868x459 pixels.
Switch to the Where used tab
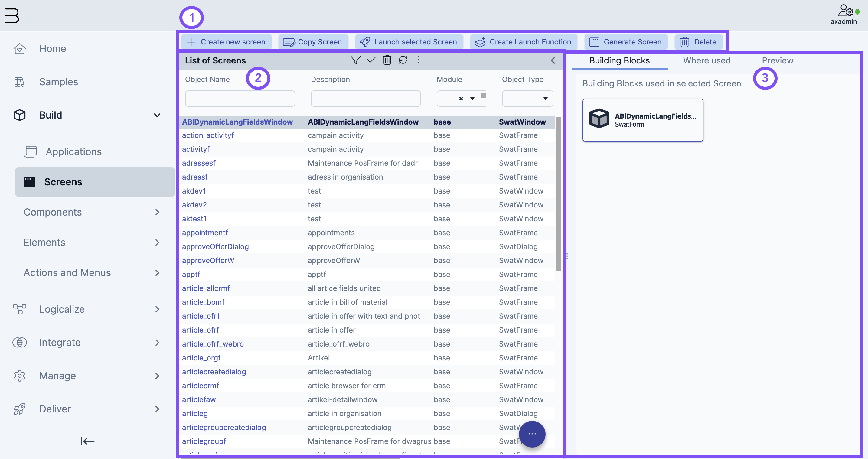pyautogui.click(x=707, y=60)
